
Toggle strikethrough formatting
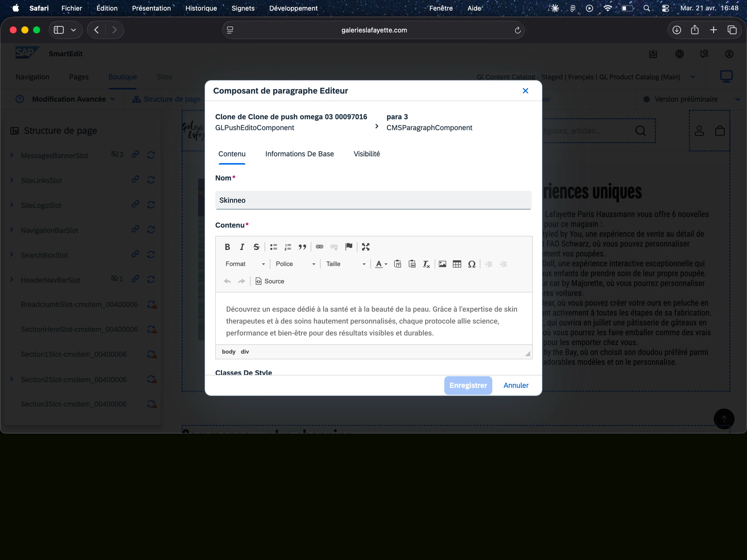tap(256, 247)
